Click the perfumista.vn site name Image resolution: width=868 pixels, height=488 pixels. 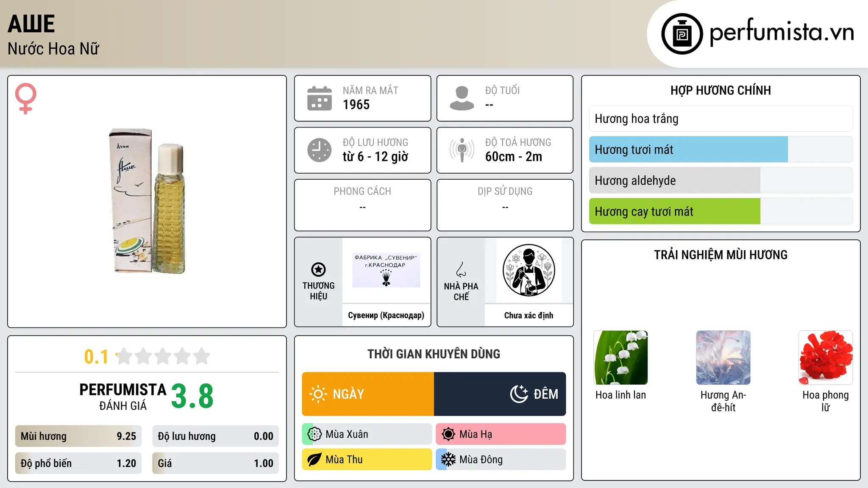pos(782,32)
